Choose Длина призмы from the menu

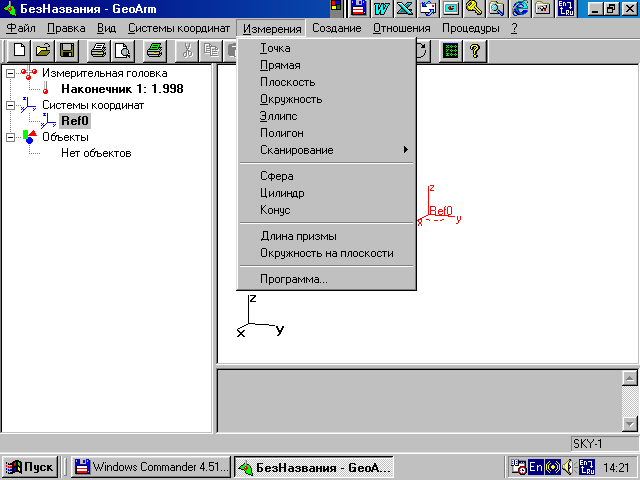[x=326, y=236]
